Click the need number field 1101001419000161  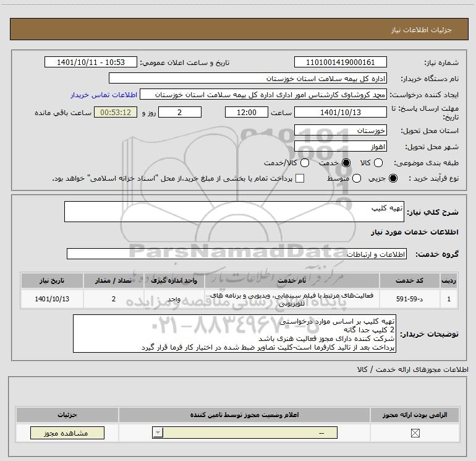pos(340,62)
